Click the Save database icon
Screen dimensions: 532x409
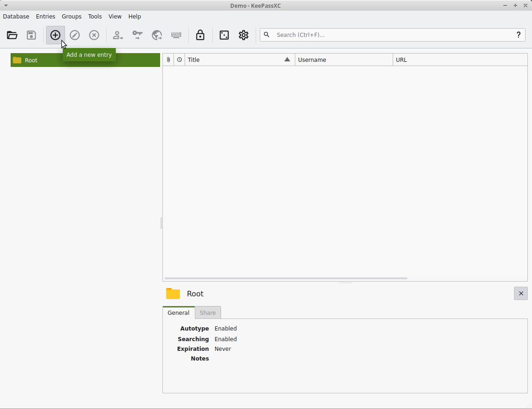click(x=31, y=35)
